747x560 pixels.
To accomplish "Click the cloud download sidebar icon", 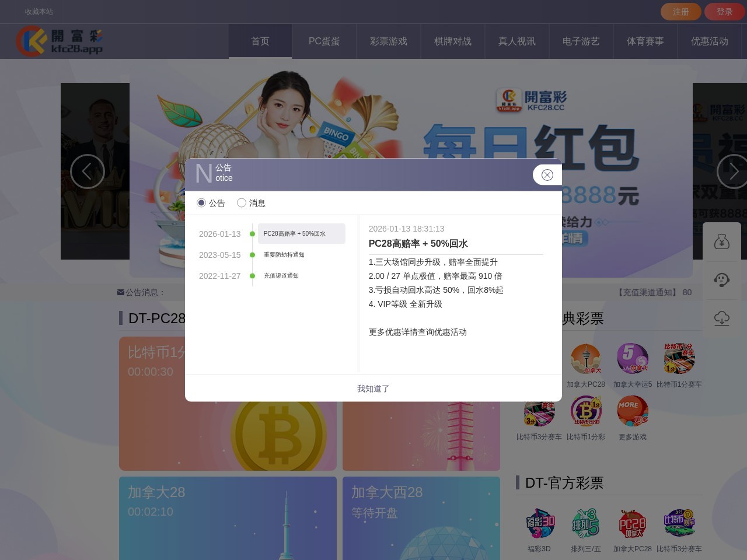I will [722, 318].
